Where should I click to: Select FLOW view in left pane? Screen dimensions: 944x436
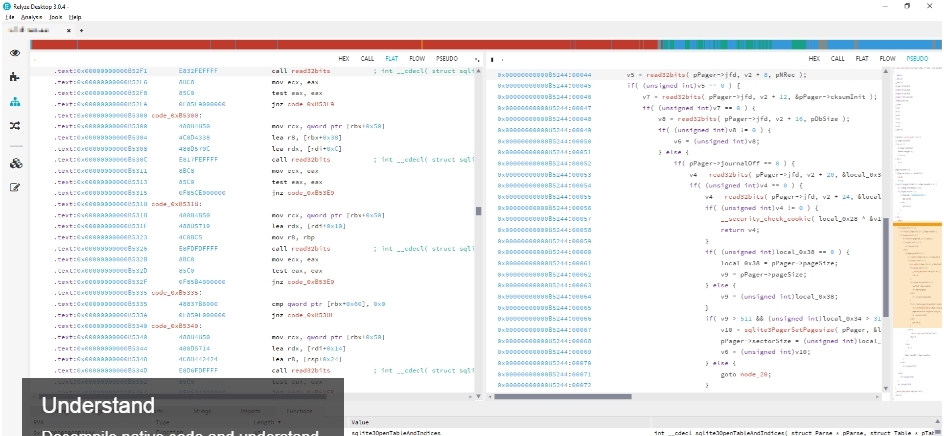tap(417, 59)
